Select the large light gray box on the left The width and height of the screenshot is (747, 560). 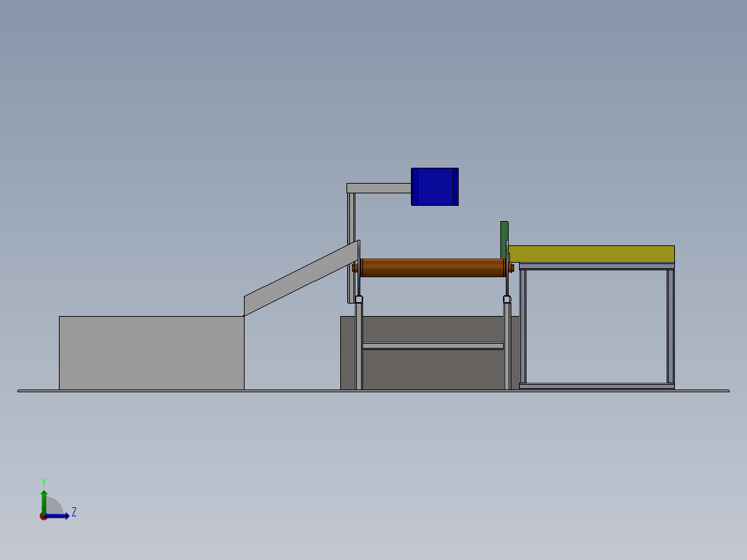click(152, 353)
